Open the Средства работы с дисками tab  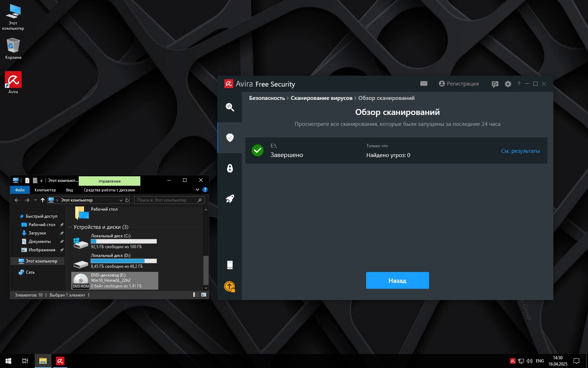tap(109, 190)
